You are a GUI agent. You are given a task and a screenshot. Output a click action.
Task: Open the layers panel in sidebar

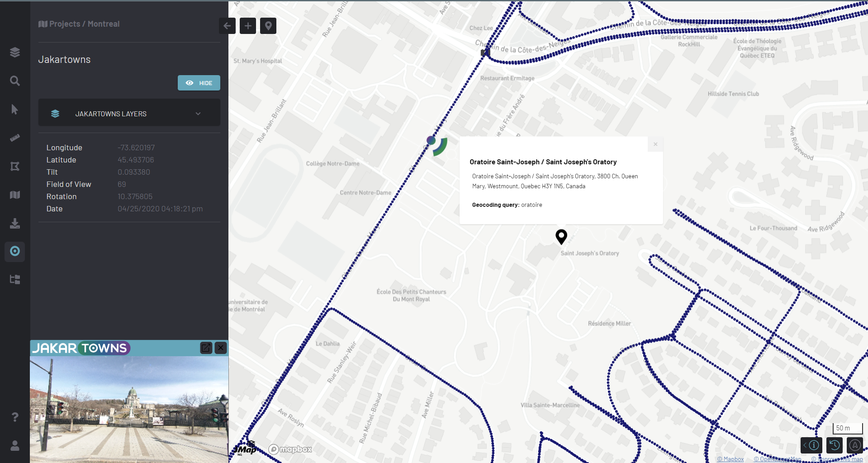click(15, 53)
